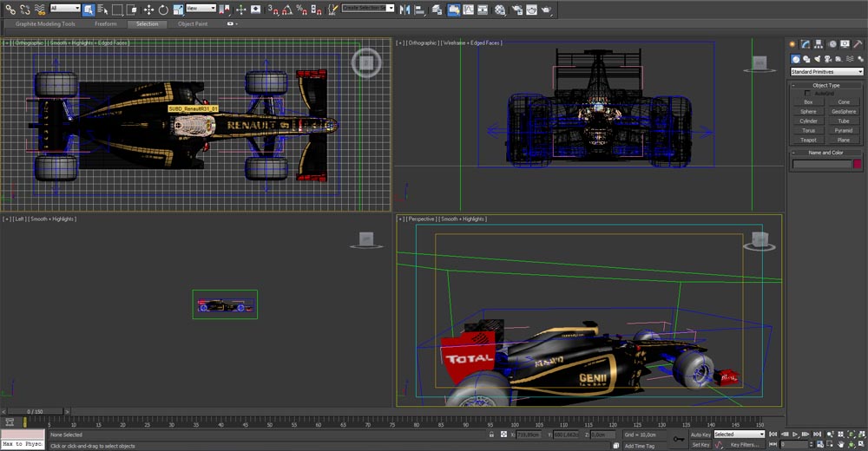Open the selection filter All dropdown

point(65,9)
